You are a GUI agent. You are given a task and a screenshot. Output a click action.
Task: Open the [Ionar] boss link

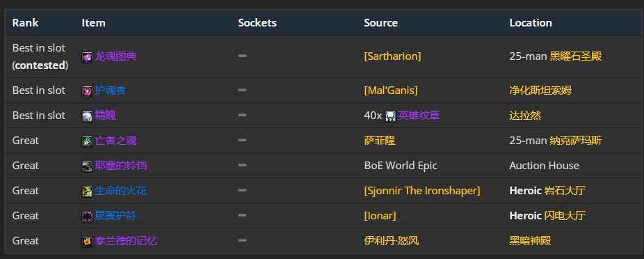pos(380,215)
